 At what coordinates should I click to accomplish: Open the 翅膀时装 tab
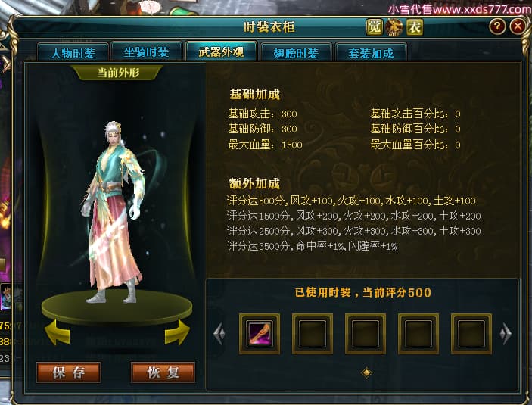tap(296, 53)
